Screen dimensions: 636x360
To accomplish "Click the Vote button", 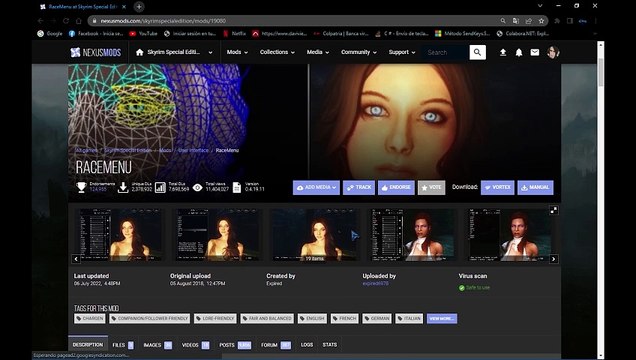I will [432, 188].
